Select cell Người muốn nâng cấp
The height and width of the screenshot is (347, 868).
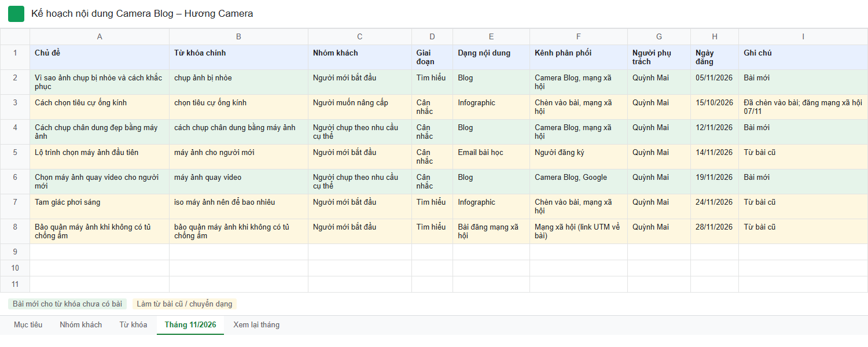tap(360, 107)
